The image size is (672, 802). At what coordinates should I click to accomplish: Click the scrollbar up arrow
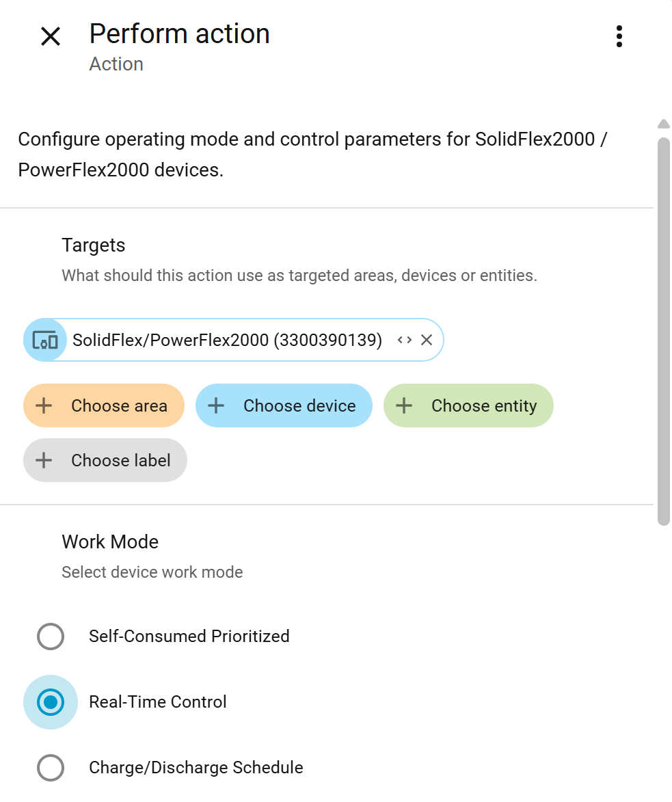coord(663,124)
